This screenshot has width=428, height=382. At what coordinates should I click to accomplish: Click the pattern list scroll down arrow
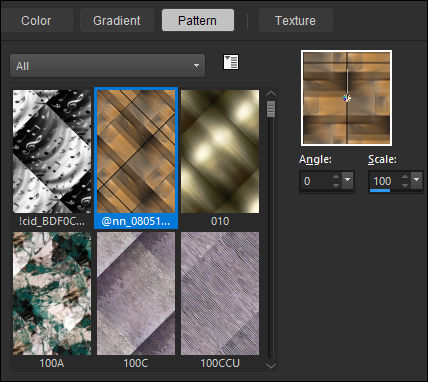pyautogui.click(x=271, y=366)
